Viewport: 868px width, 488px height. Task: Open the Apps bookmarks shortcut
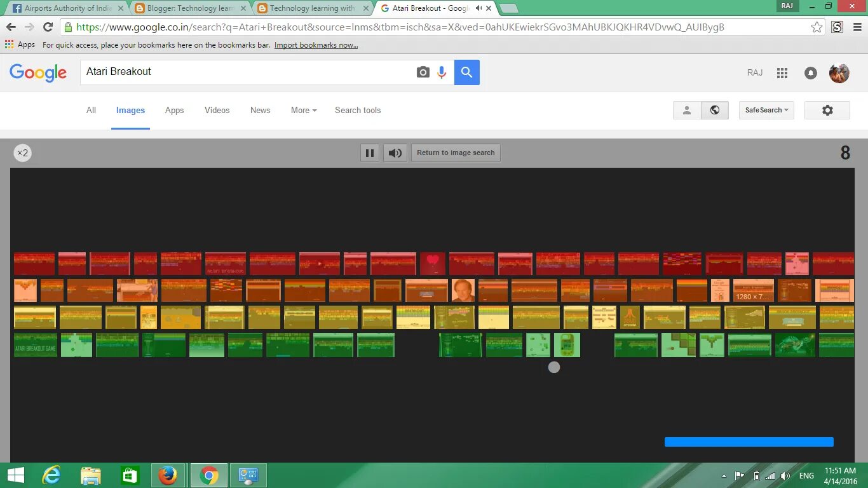pyautogui.click(x=20, y=44)
